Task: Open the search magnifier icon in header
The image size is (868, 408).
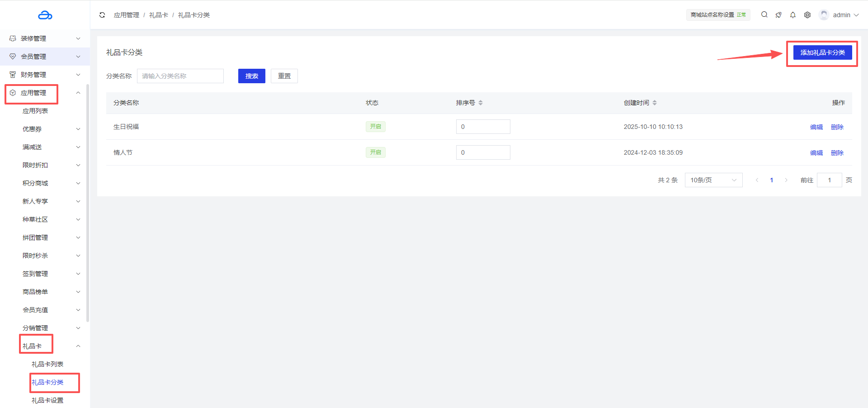Action: tap(764, 14)
